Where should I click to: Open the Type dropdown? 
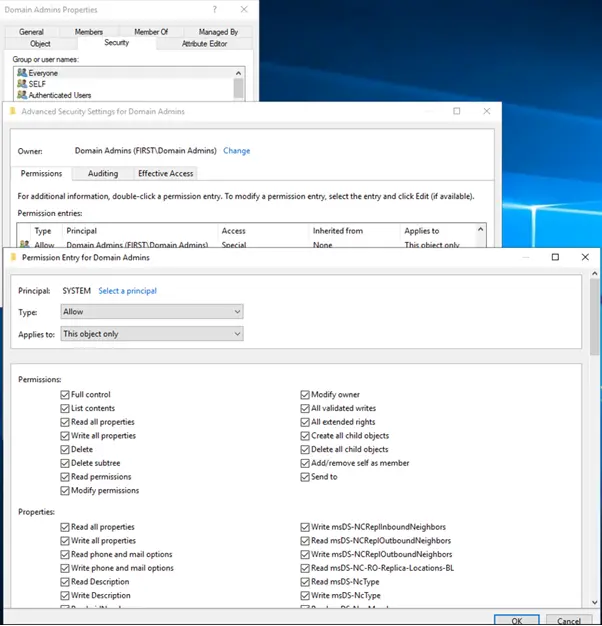[x=152, y=311]
